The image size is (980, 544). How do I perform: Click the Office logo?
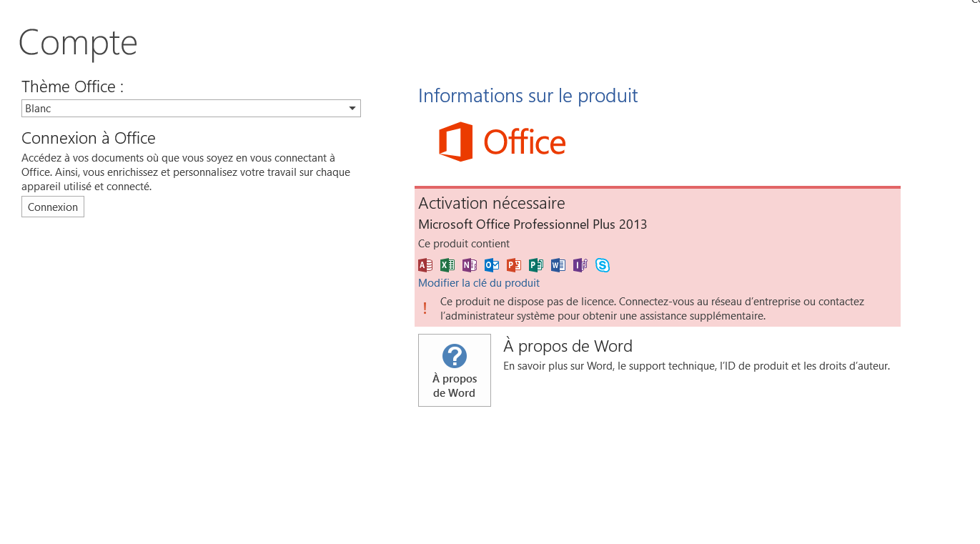[x=502, y=142]
